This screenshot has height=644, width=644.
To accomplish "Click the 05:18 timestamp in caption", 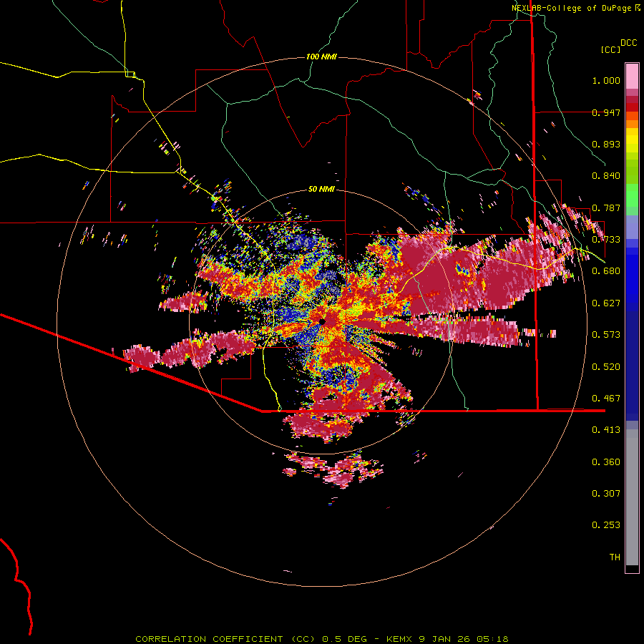I will [x=493, y=639].
